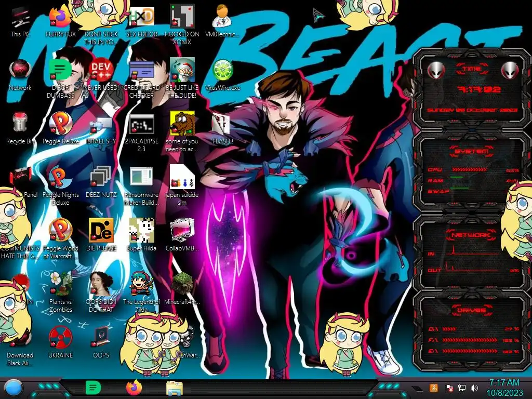Click the SYSTEM header in the sidebar widget

tap(472, 151)
